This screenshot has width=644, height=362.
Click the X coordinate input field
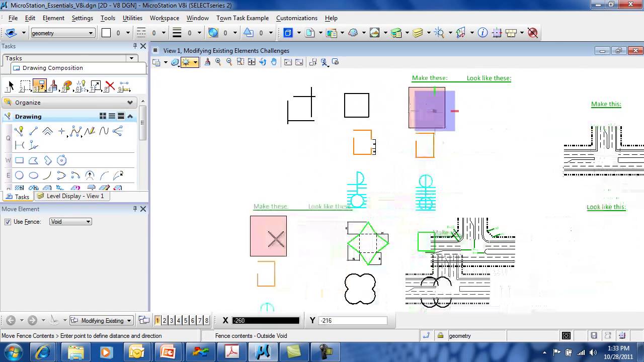[x=266, y=320]
